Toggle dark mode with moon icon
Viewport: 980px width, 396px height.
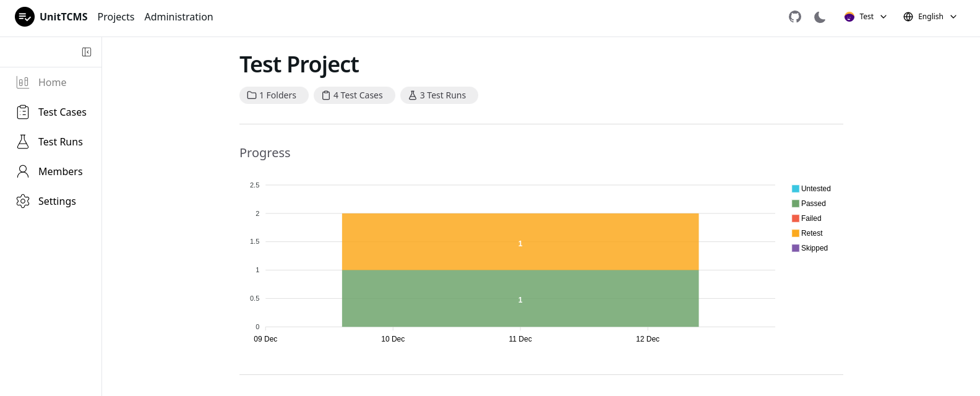pos(820,17)
